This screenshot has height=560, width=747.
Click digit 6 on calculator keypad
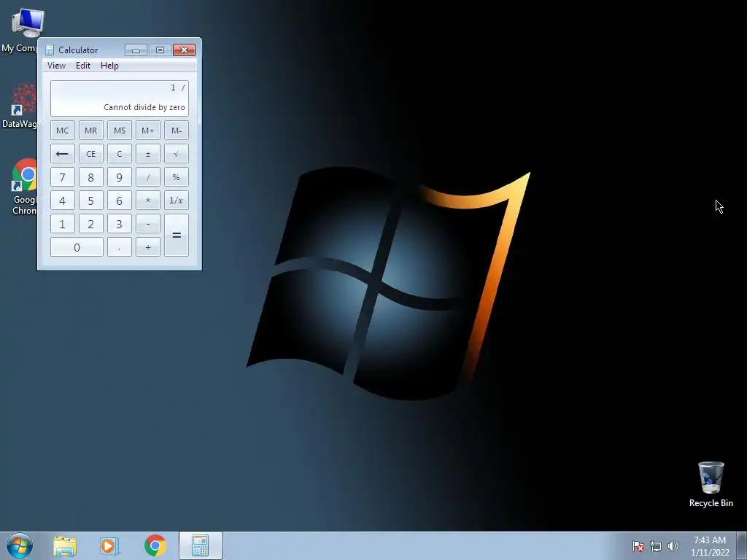pos(120,201)
